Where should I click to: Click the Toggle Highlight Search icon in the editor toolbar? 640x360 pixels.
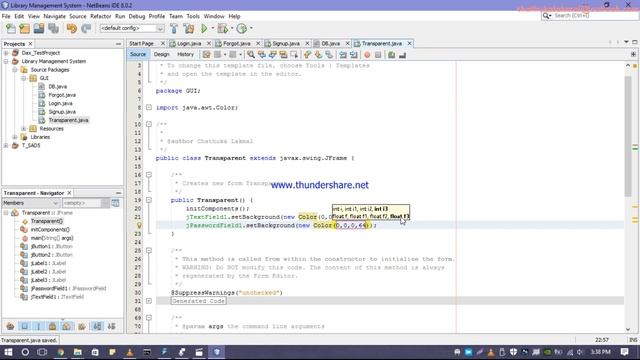(x=283, y=55)
